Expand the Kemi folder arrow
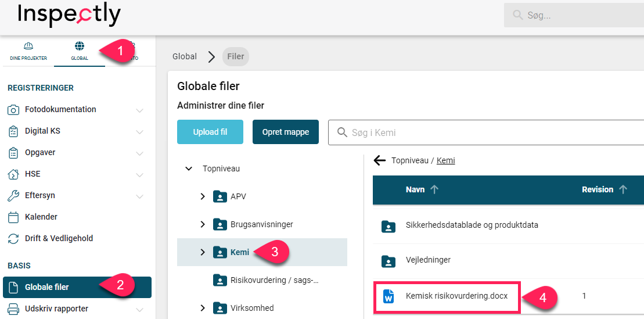 pyautogui.click(x=202, y=252)
